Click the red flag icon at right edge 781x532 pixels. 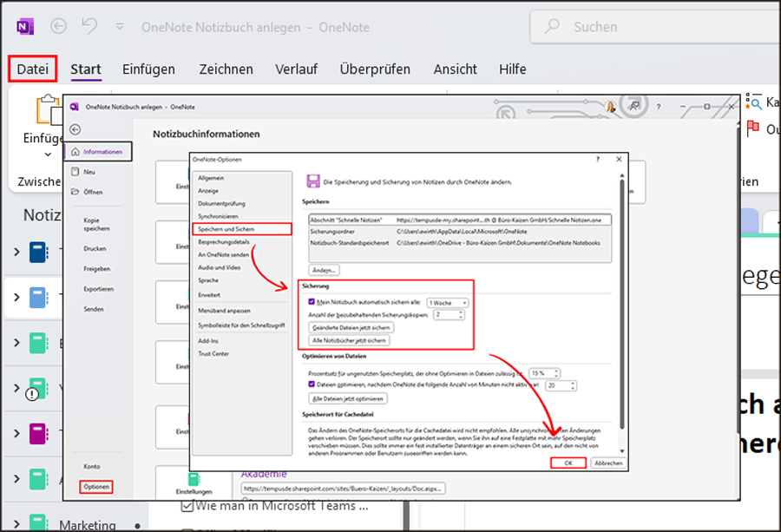coord(753,128)
